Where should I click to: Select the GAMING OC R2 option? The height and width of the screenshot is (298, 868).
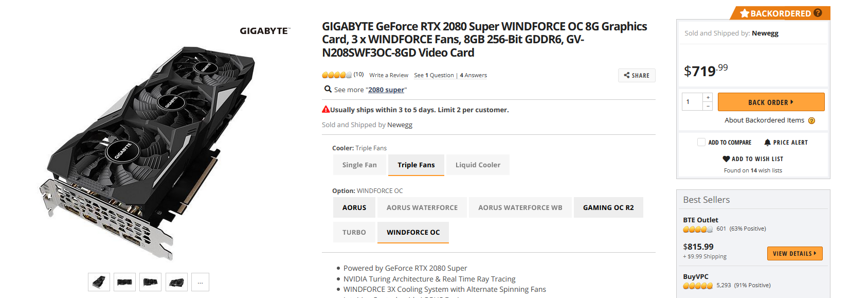tap(608, 207)
